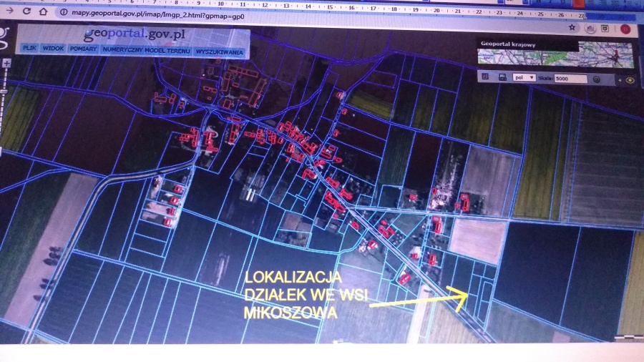The width and height of the screenshot is (644, 362).
Task: Open the red browser profile avatar
Action: 625,29
